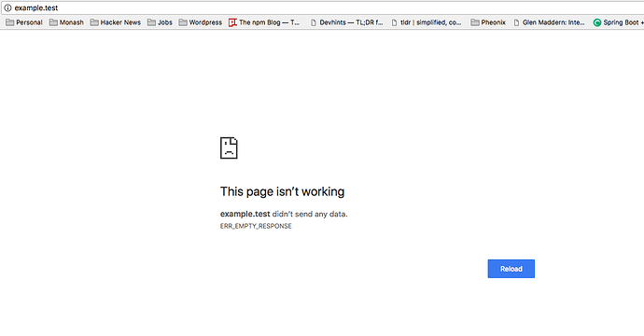644x336 pixels.
Task: Open the Monash bookmarks folder
Action: click(x=66, y=22)
